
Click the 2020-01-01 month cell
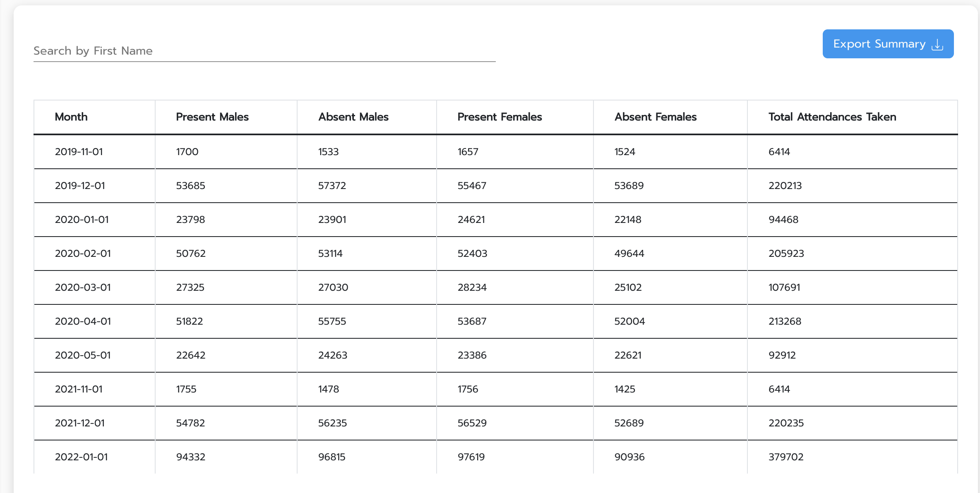pyautogui.click(x=82, y=220)
